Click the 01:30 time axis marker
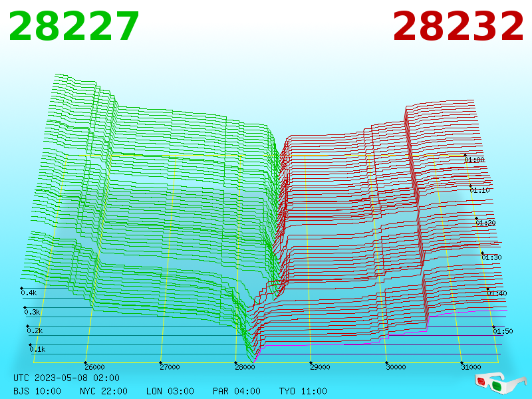The height and width of the screenshot is (399, 532). pos(491,257)
